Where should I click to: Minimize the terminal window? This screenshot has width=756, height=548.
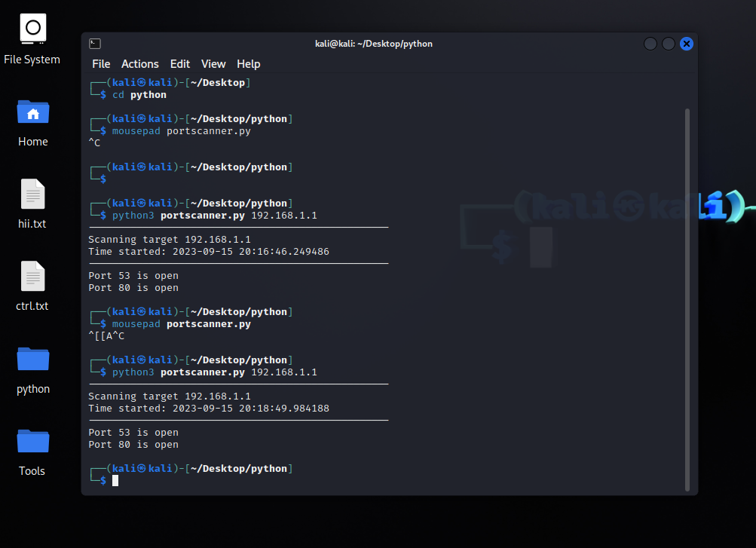click(650, 44)
